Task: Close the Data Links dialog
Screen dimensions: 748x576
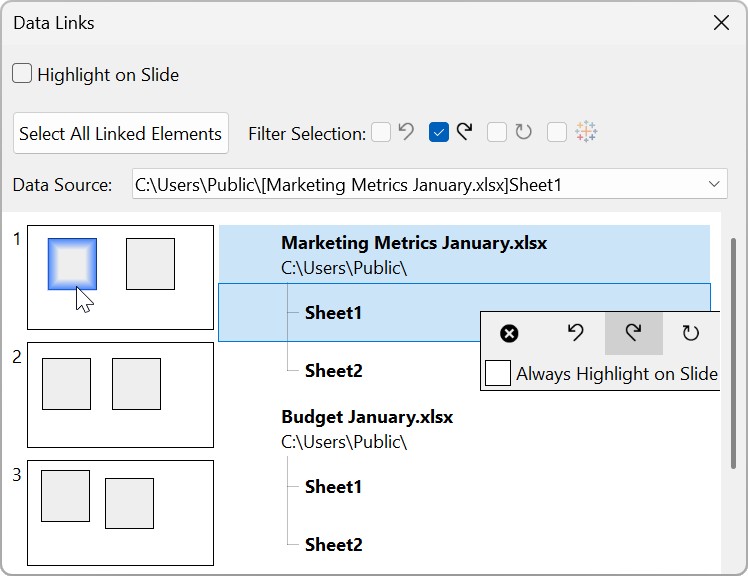Action: tap(721, 23)
